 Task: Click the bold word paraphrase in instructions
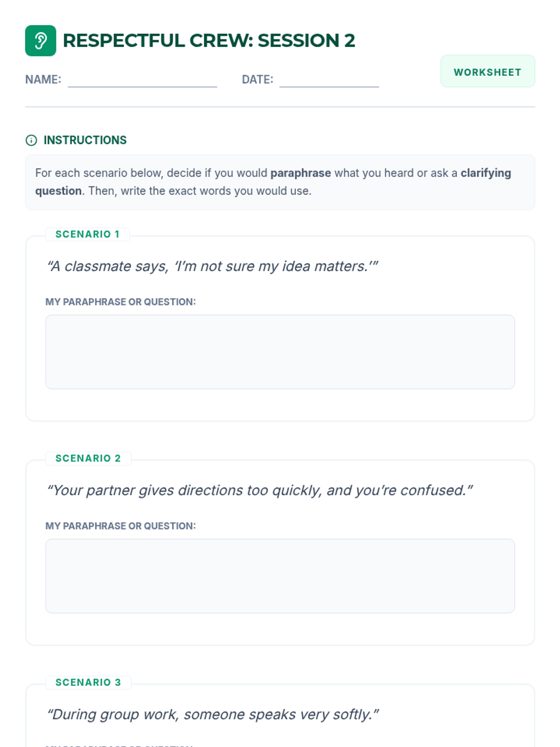301,173
